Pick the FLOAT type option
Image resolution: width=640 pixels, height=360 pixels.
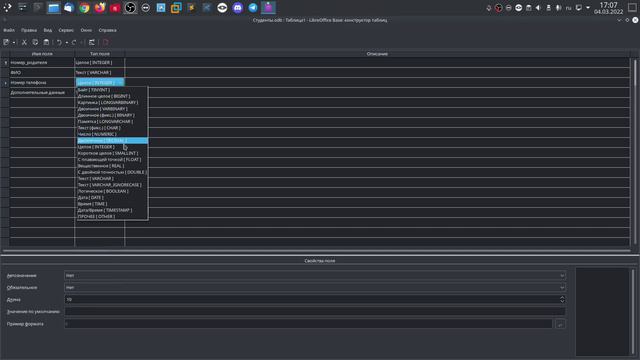[x=112, y=160]
